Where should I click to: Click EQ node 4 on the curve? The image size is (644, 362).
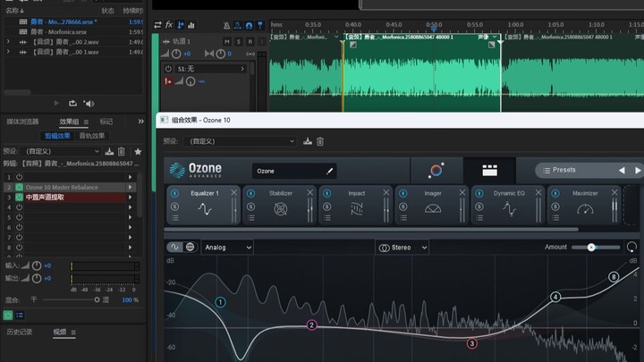[x=555, y=297]
